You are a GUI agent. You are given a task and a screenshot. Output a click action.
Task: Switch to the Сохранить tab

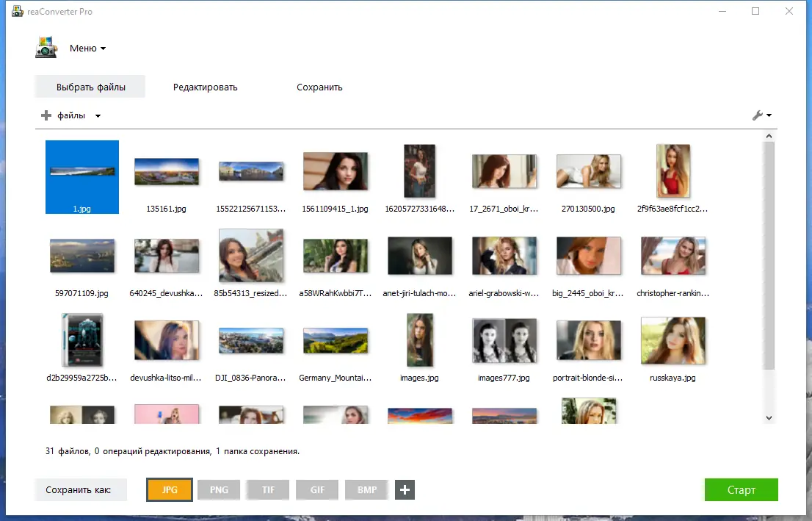319,86
